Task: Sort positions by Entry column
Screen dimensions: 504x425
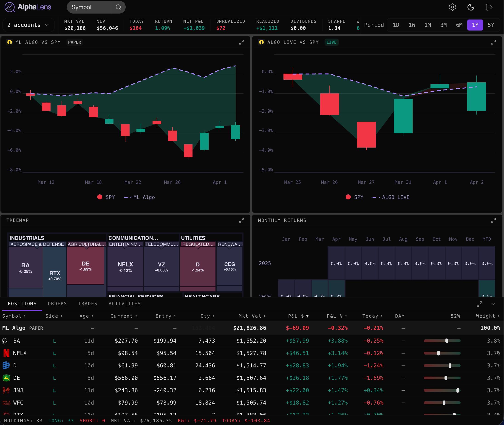Action: click(166, 316)
